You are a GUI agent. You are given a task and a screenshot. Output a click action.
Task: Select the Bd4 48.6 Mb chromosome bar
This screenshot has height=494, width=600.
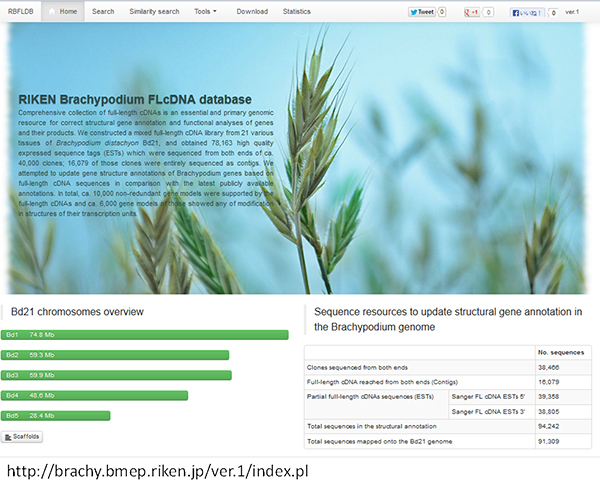pyautogui.click(x=95, y=396)
